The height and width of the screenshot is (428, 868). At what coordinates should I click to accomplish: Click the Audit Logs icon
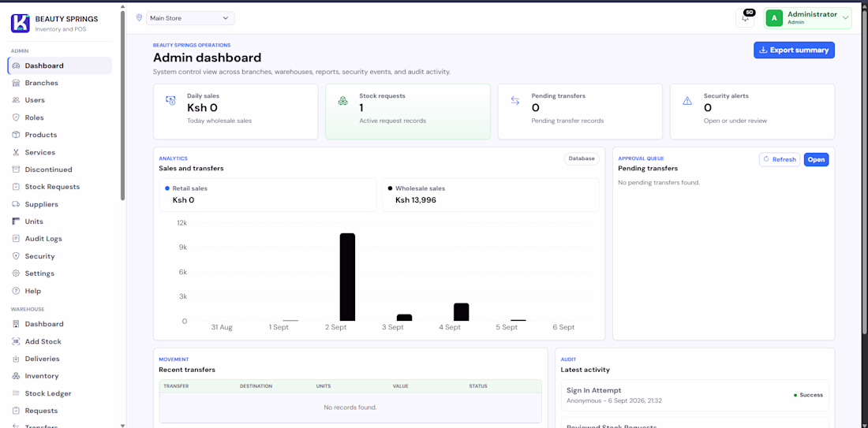click(x=16, y=239)
